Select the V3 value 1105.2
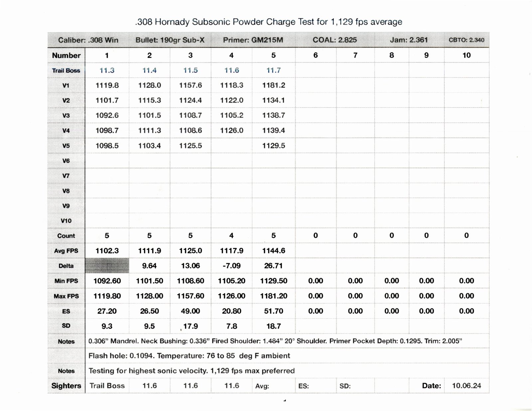Viewport: 532px width, 411px height. pyautogui.click(x=232, y=115)
